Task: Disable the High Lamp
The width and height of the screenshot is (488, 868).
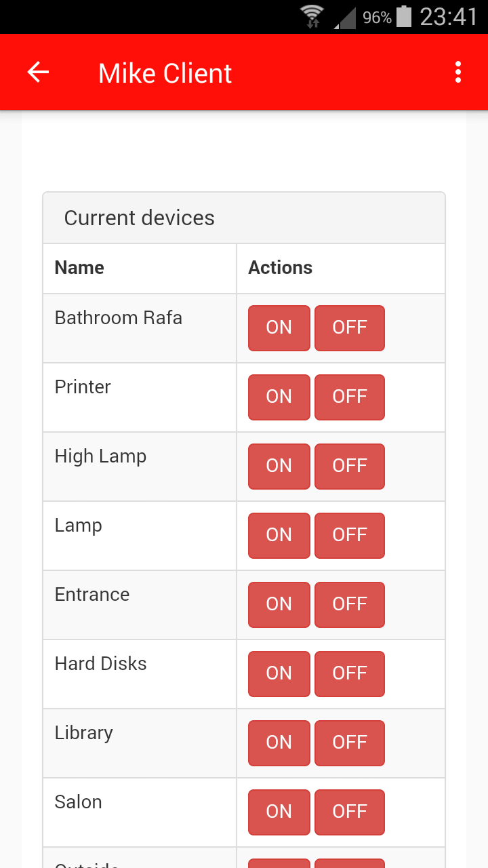Action: click(350, 466)
